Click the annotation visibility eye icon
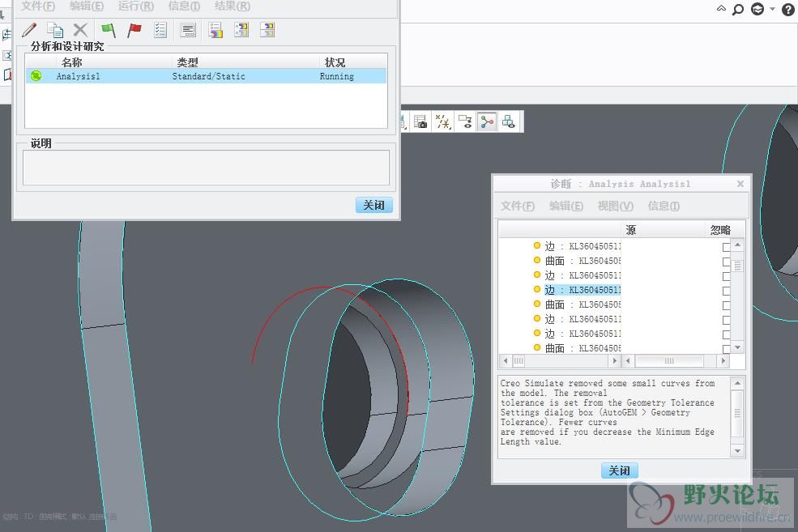 465,122
